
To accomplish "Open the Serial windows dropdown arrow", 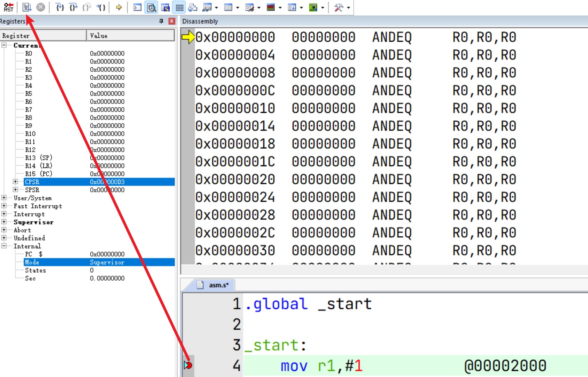I will [259, 8].
